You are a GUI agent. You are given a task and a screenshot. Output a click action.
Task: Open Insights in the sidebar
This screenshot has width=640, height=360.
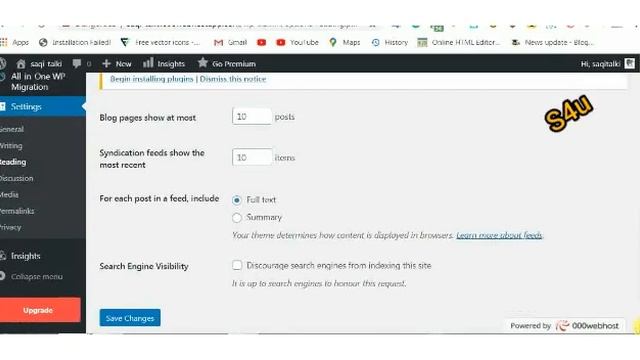[x=21, y=256]
